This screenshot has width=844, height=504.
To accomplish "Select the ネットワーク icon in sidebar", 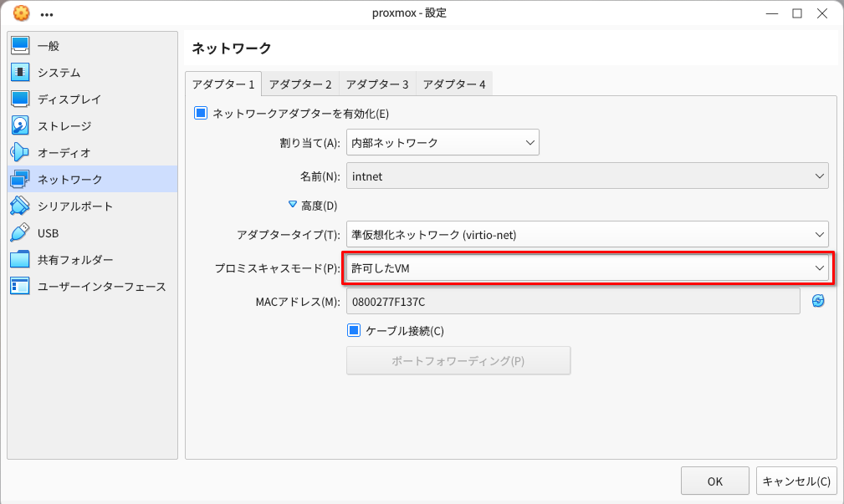I will pyautogui.click(x=20, y=179).
